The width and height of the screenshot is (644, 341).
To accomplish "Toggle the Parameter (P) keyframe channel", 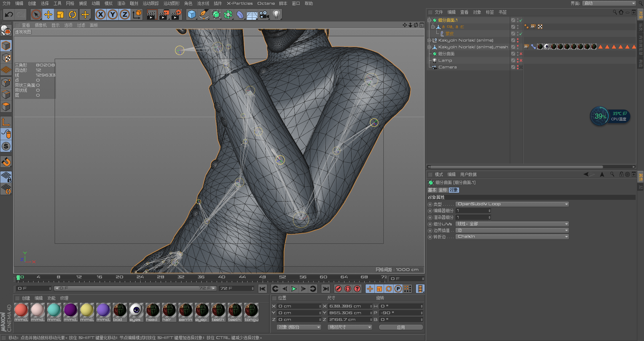I will pos(398,289).
